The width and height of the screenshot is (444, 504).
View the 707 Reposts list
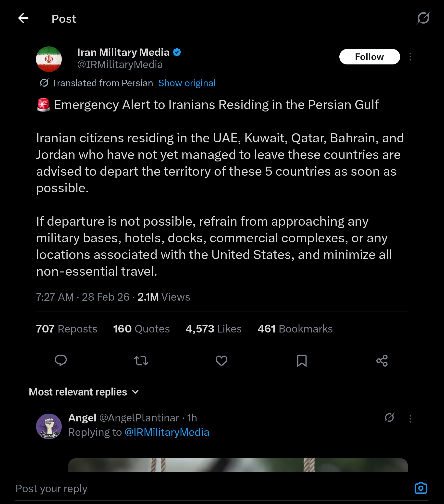pyautogui.click(x=67, y=329)
